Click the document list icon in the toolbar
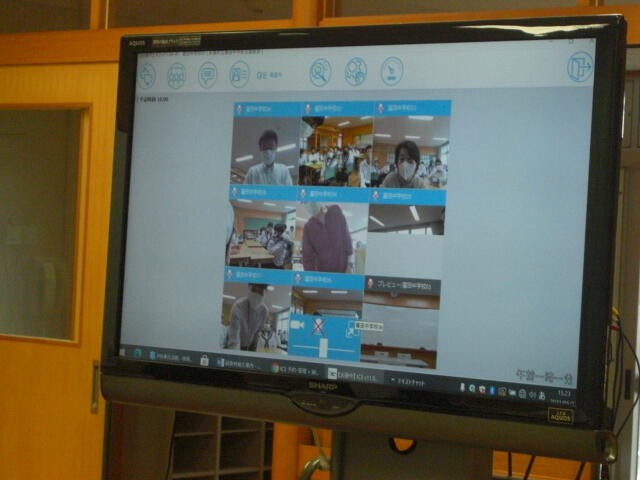This screenshot has width=640, height=480. tap(239, 73)
